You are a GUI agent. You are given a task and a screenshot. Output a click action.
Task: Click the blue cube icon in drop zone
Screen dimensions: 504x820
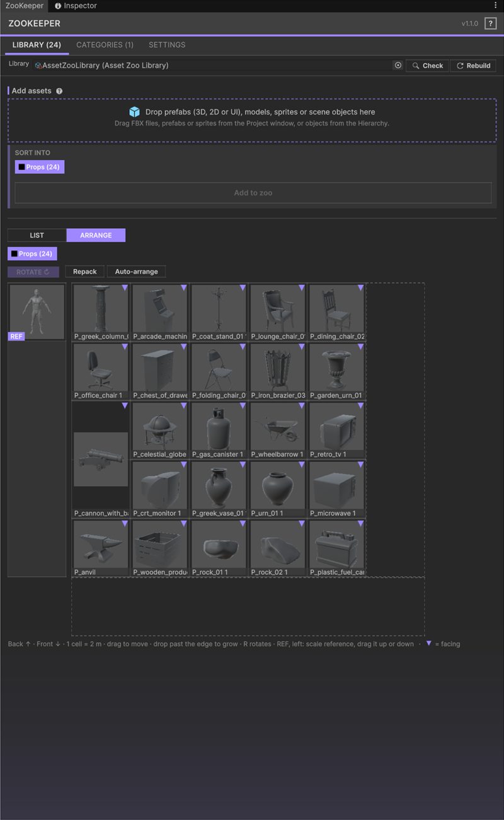135,112
